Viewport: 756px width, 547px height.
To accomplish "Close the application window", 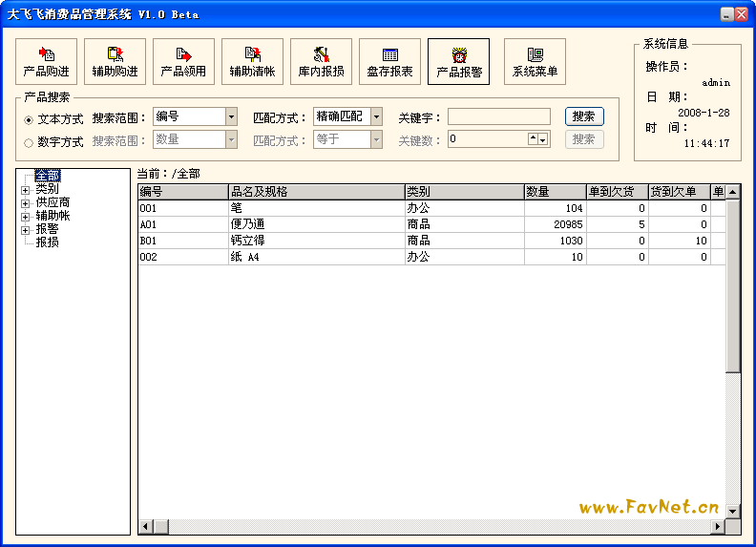I will click(742, 14).
